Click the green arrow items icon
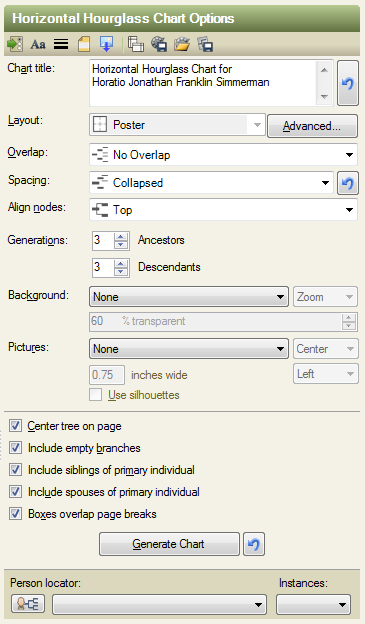The image size is (365, 624). point(15,44)
